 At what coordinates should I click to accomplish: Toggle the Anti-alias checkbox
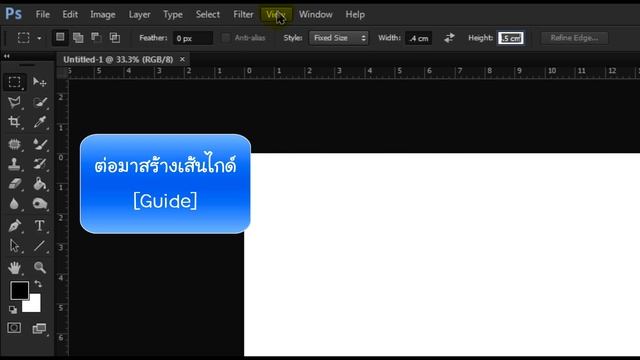tap(226, 38)
